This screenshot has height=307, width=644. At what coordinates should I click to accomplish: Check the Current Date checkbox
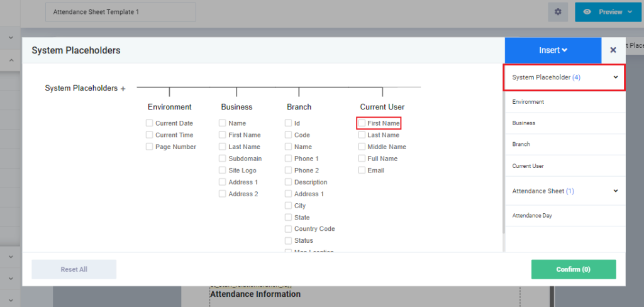(x=149, y=123)
